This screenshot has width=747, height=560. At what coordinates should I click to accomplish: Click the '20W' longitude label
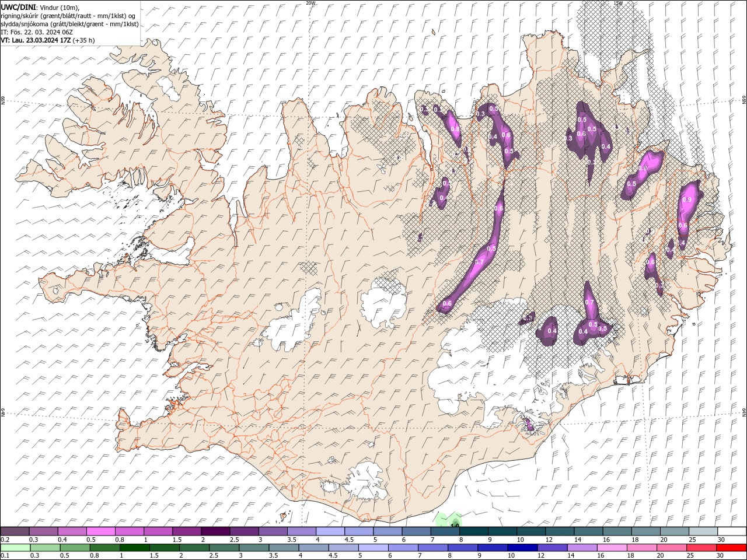pyautogui.click(x=310, y=3)
